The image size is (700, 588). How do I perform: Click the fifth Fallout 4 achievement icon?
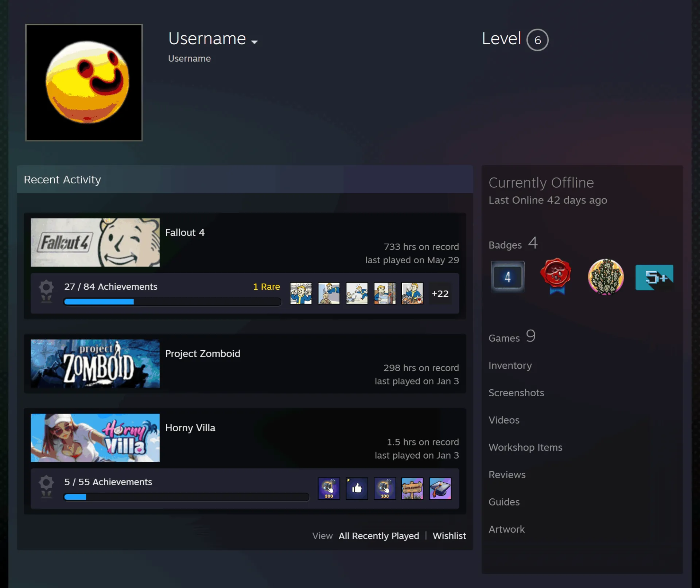[412, 293]
